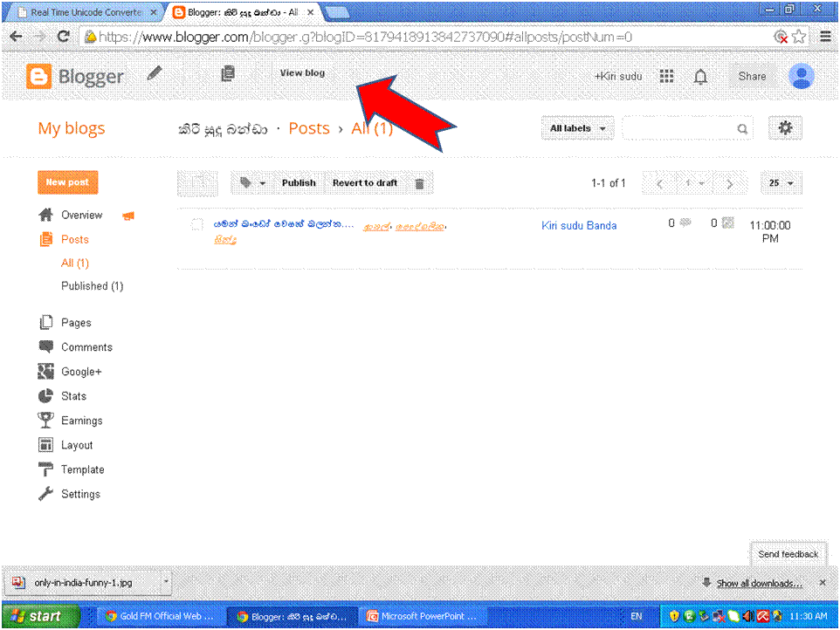Open the My blogs link

(x=72, y=128)
